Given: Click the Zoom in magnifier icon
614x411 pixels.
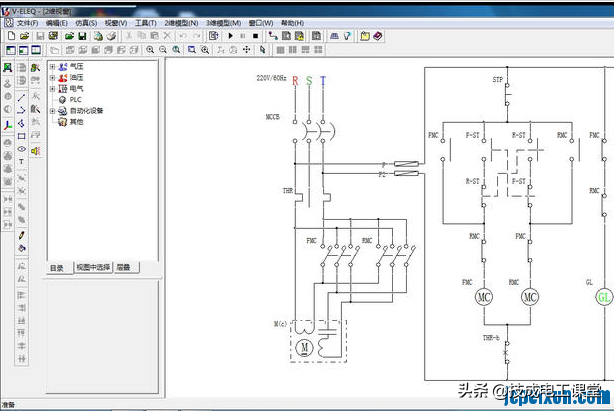Looking at the screenshot, I should pos(150,50).
